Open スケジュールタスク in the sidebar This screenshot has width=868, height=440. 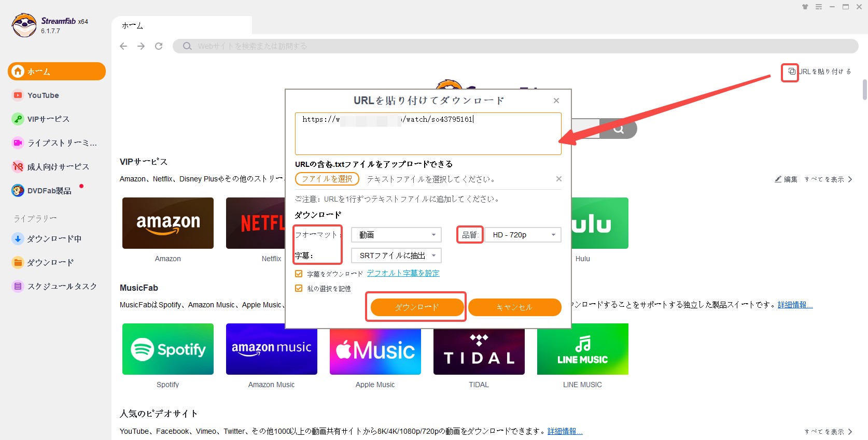[54, 287]
